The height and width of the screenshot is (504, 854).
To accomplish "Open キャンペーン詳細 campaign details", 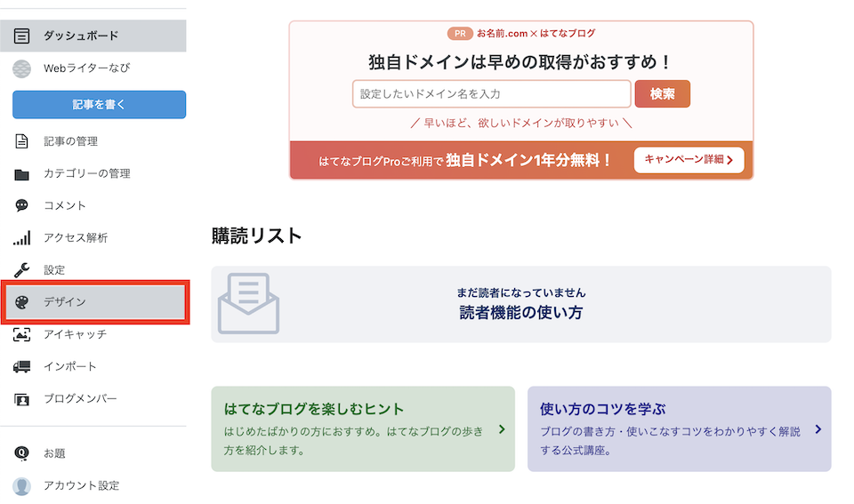I will tap(689, 160).
